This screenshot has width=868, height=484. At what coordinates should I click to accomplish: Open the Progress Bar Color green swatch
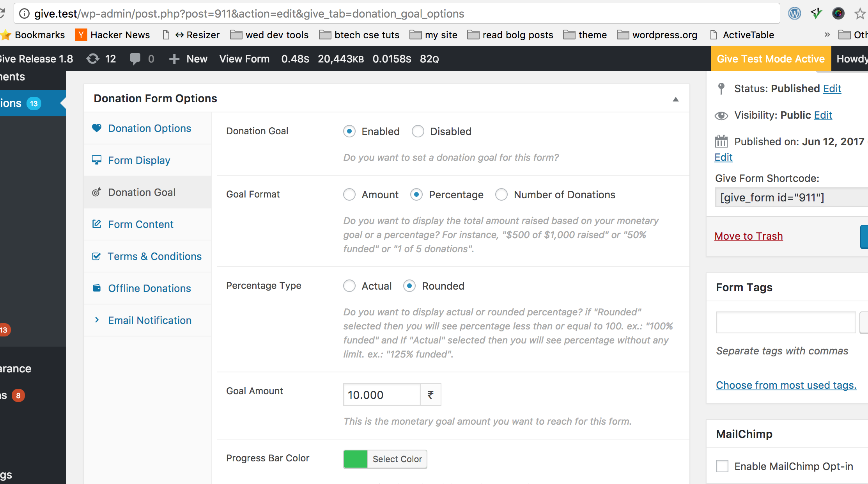tap(355, 459)
